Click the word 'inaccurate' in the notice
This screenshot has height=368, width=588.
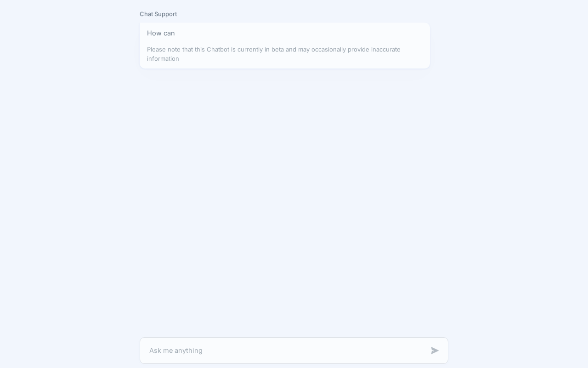pos(386,50)
